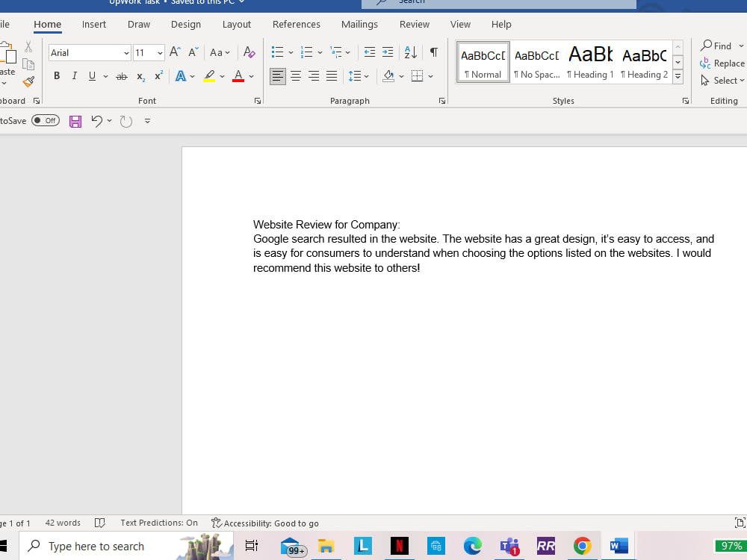Toggle Italic formatting
This screenshot has height=560, width=747.
74,76
